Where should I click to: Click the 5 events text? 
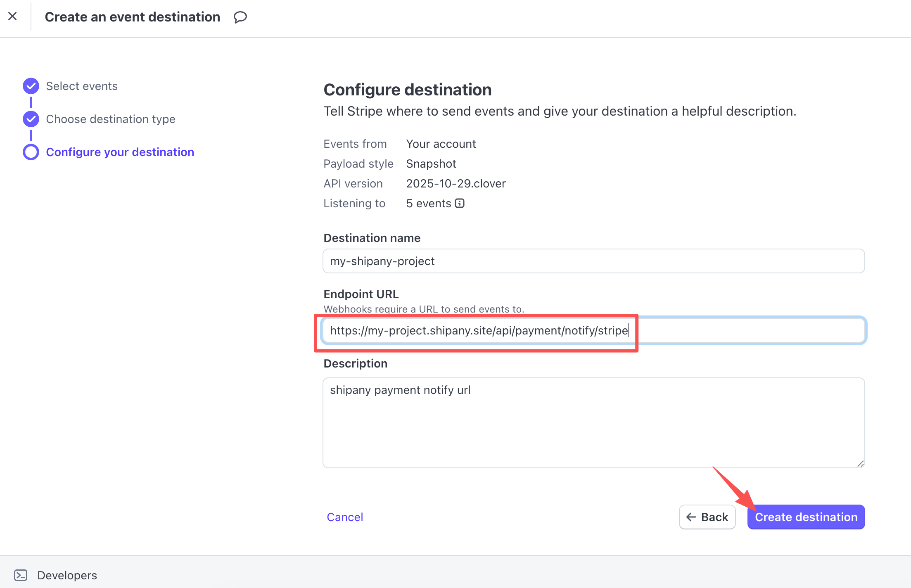(x=428, y=203)
